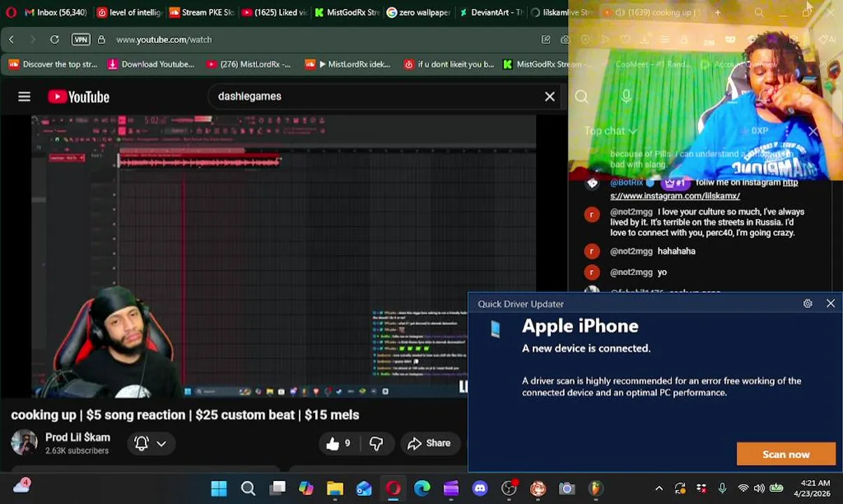Click the 'cooking up | $5 song reaction' video title
The width and height of the screenshot is (843, 504).
tap(185, 415)
